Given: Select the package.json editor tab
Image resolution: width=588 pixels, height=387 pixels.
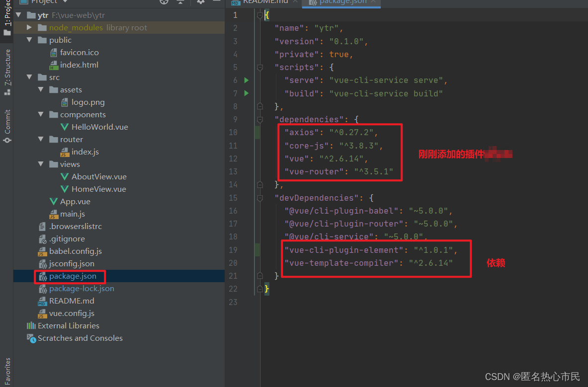Looking at the screenshot, I should [342, 2].
